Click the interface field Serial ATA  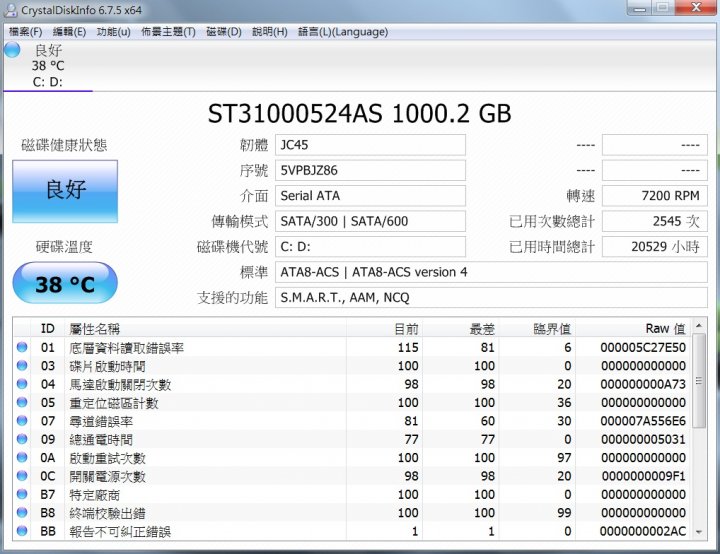tap(370, 196)
